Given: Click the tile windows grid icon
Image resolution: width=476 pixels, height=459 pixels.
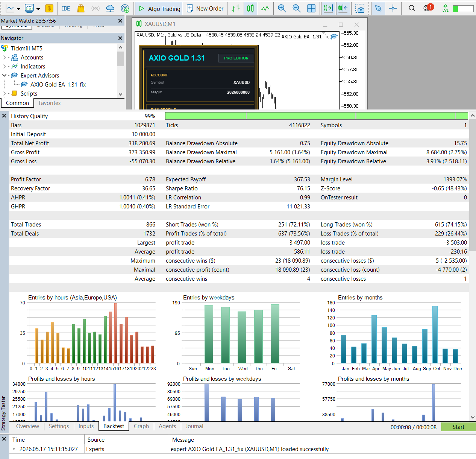Looking at the screenshot, I should tap(311, 8).
